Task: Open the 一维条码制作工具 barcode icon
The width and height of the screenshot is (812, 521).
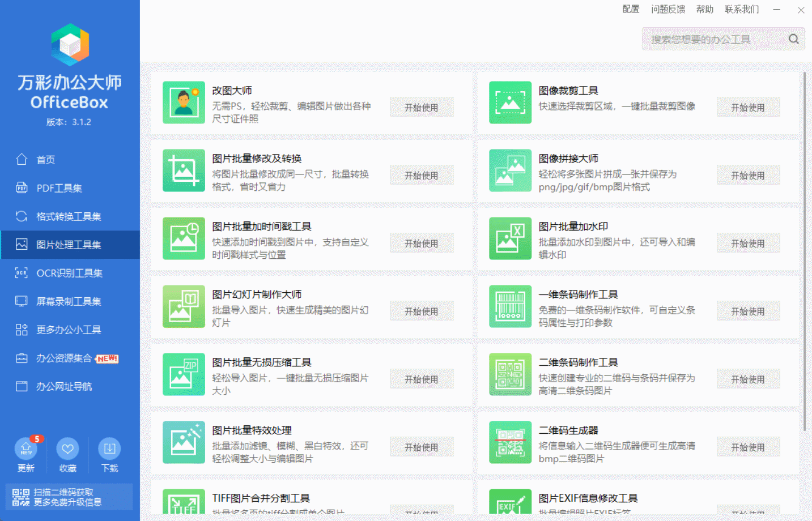Action: (x=510, y=306)
